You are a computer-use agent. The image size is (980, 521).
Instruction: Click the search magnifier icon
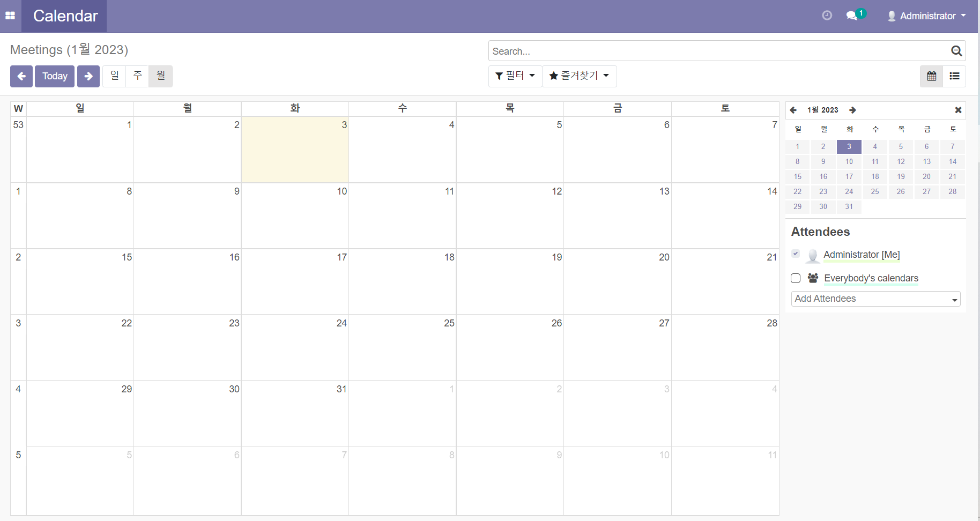point(956,51)
